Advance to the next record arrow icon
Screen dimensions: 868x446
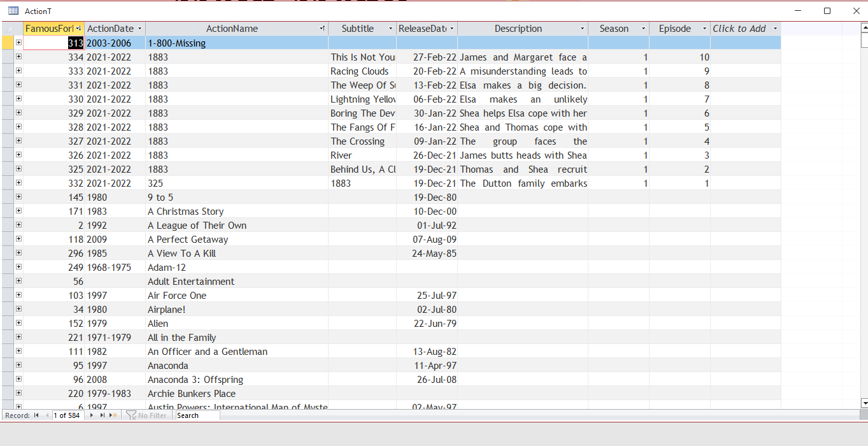click(92, 415)
